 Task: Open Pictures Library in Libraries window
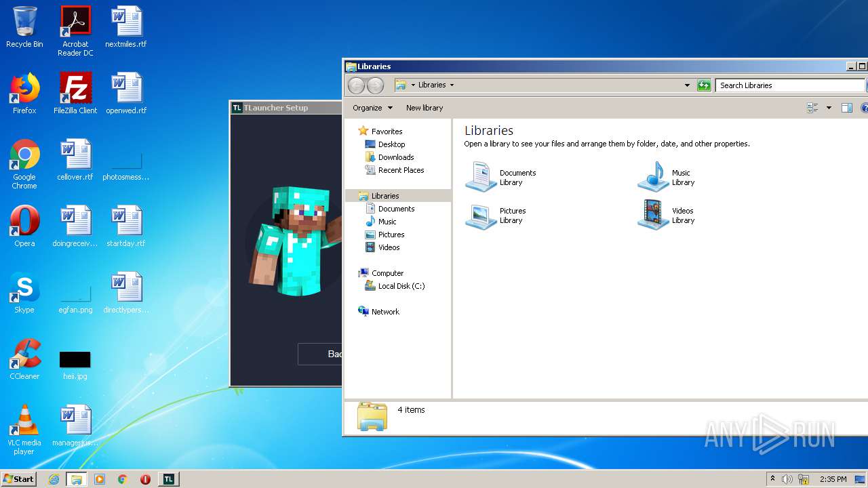tap(496, 216)
